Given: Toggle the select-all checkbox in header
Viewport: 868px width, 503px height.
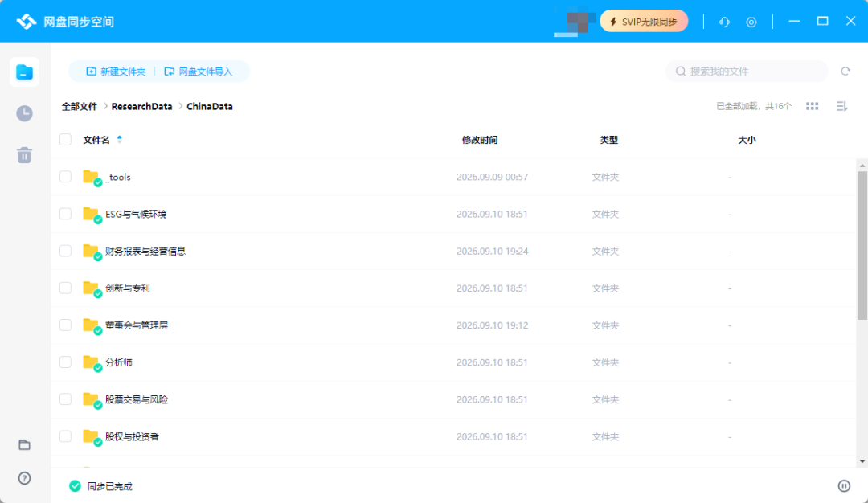Looking at the screenshot, I should click(65, 140).
